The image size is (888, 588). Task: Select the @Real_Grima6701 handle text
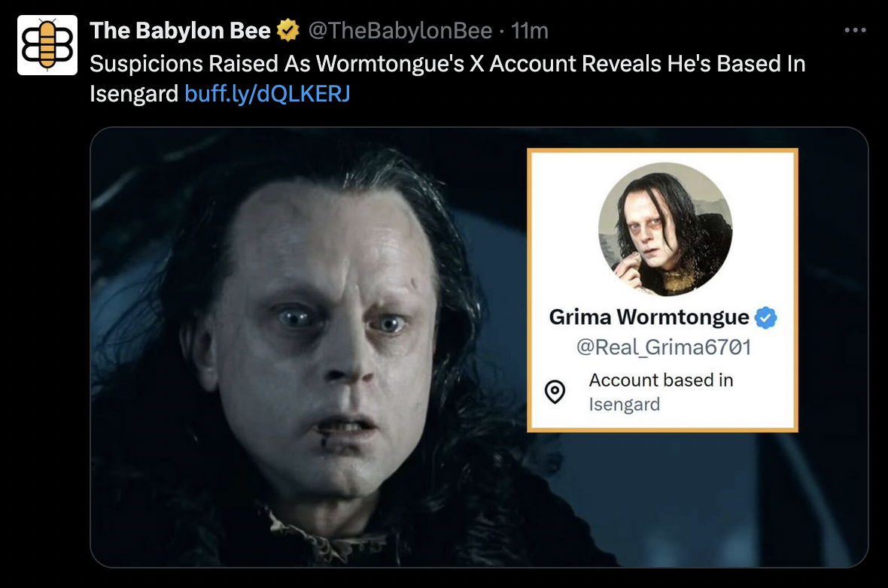664,347
